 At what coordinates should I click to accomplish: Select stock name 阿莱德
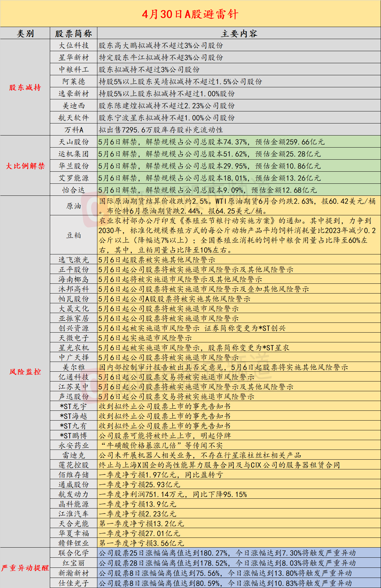[74, 81]
